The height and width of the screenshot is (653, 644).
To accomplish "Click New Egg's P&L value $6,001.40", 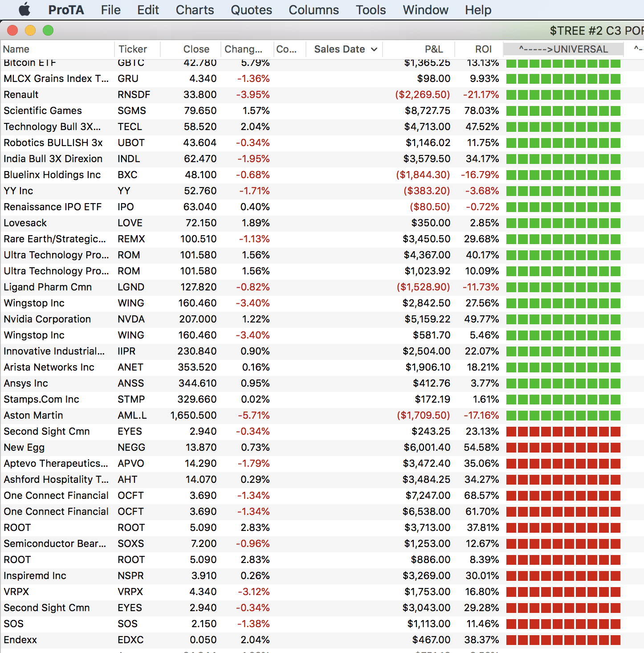I will pyautogui.click(x=427, y=447).
